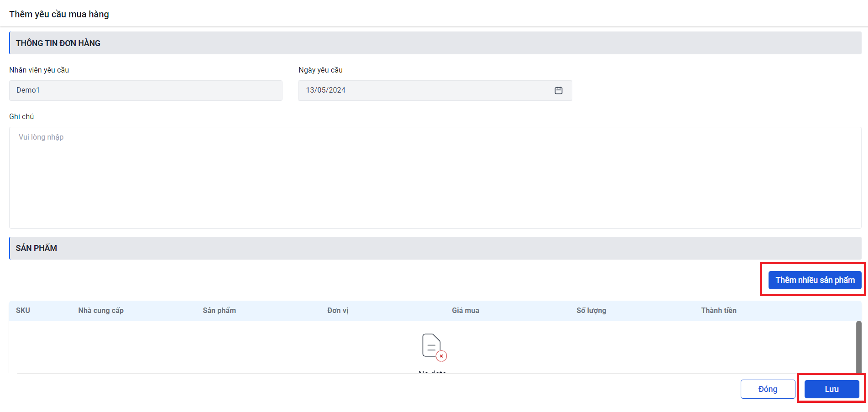Select the Giá mua column header
Viewport: 868px width, 412px height.
coord(465,310)
